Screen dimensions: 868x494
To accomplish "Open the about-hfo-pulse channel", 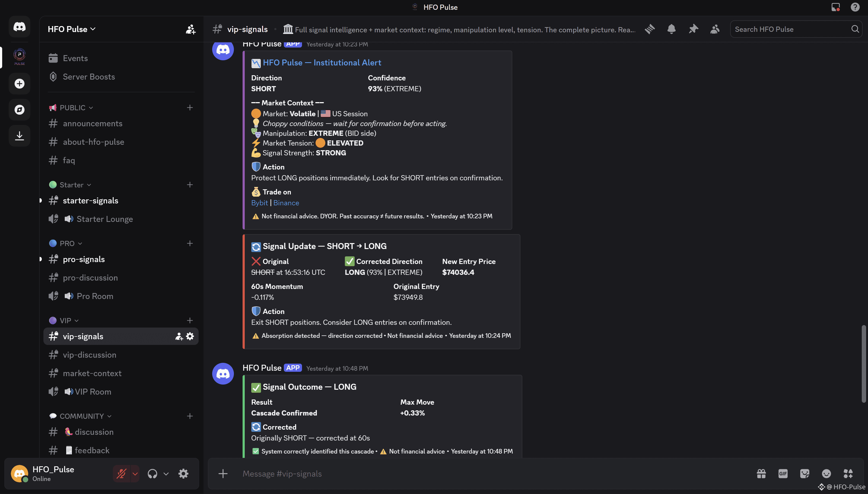I will tap(121, 142).
